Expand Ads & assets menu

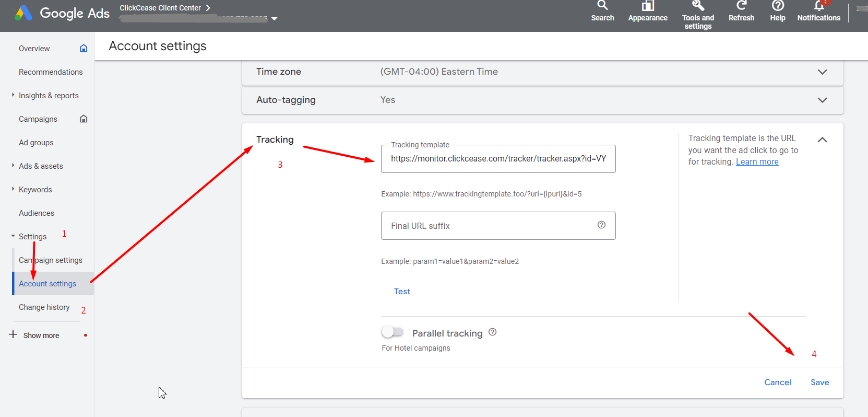pyautogui.click(x=13, y=165)
